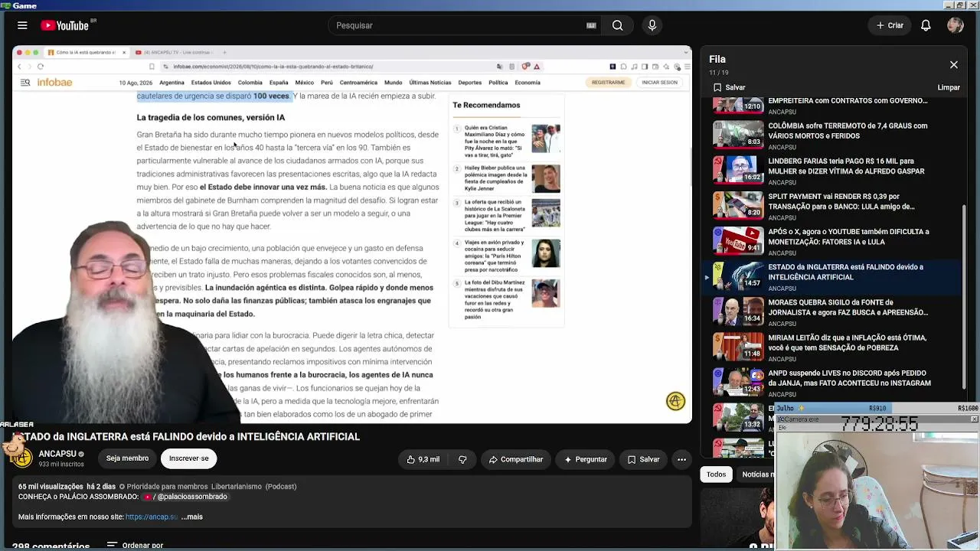Close the iCamera.exe overlay window

974,419
